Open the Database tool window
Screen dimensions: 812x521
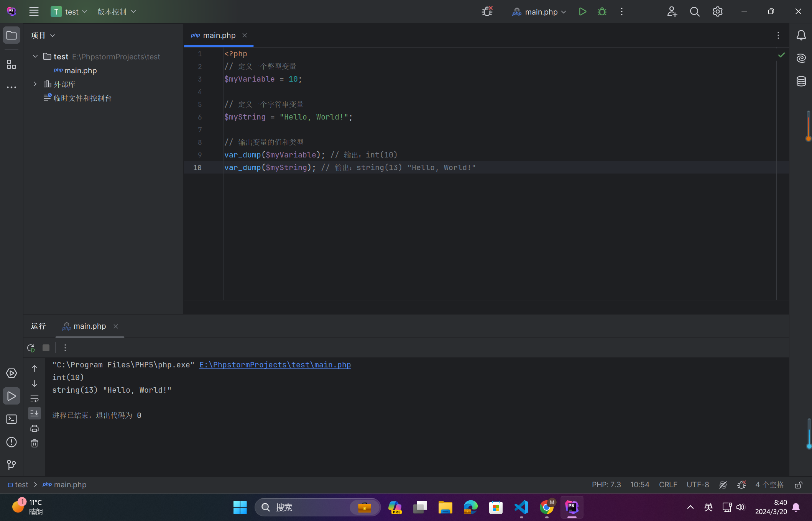(x=801, y=81)
